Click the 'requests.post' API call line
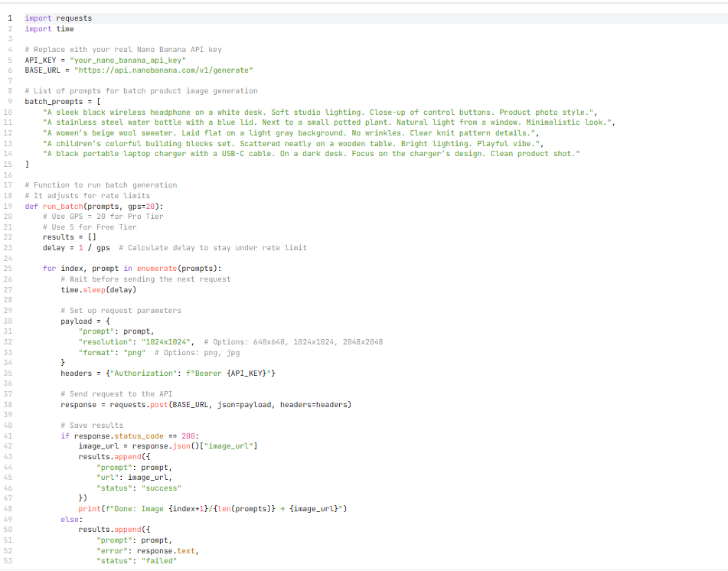The image size is (728, 571). point(206,404)
